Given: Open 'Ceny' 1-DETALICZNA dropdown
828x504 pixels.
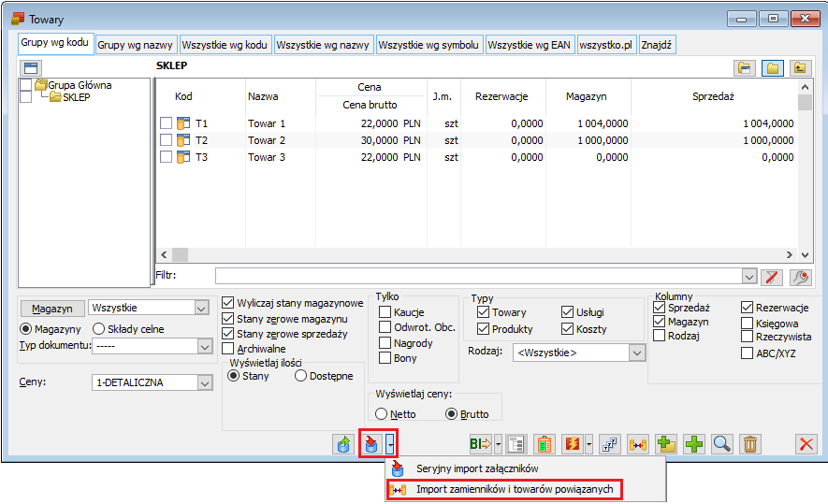Looking at the screenshot, I should pyautogui.click(x=205, y=382).
